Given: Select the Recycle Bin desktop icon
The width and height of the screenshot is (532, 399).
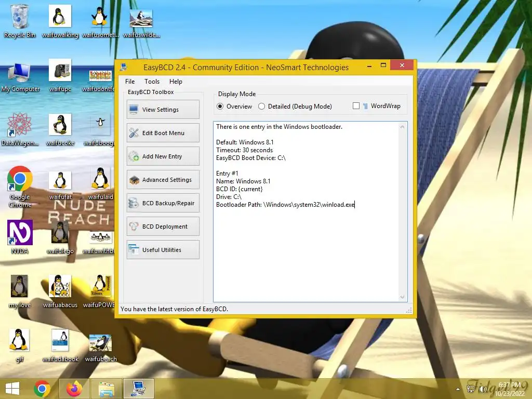Looking at the screenshot, I should click(20, 21).
